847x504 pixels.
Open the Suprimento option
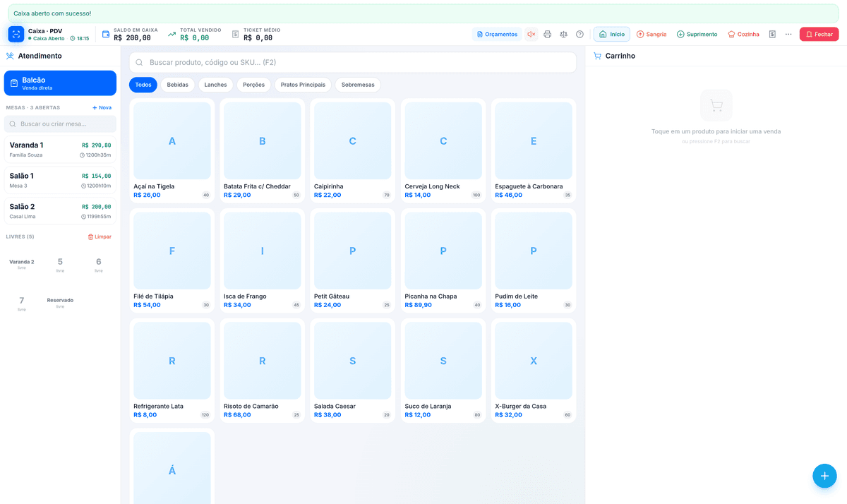click(697, 34)
